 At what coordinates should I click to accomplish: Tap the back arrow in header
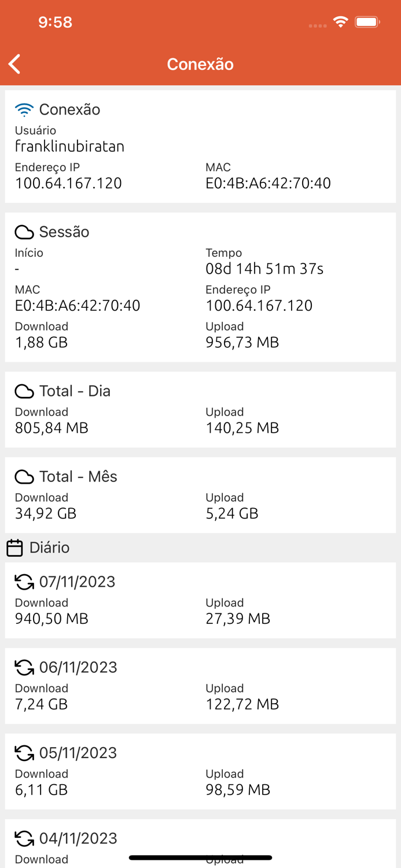tap(15, 64)
